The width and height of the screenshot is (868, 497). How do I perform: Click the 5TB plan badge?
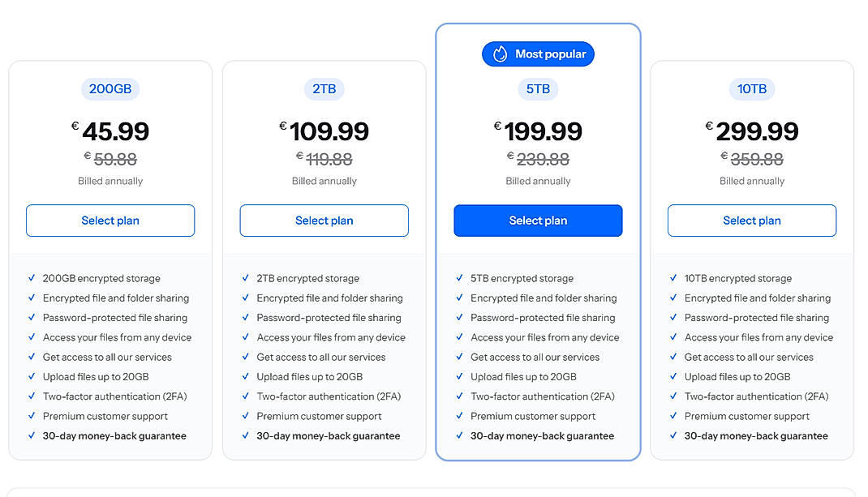[x=538, y=89]
